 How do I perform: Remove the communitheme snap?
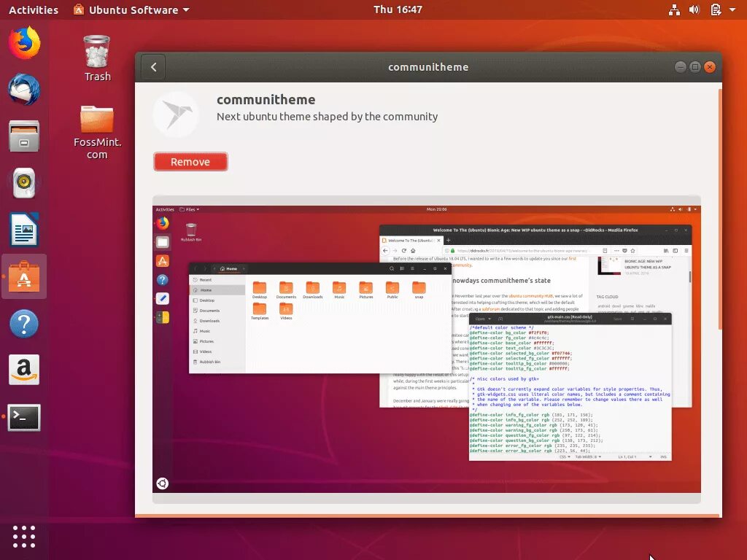[190, 162]
